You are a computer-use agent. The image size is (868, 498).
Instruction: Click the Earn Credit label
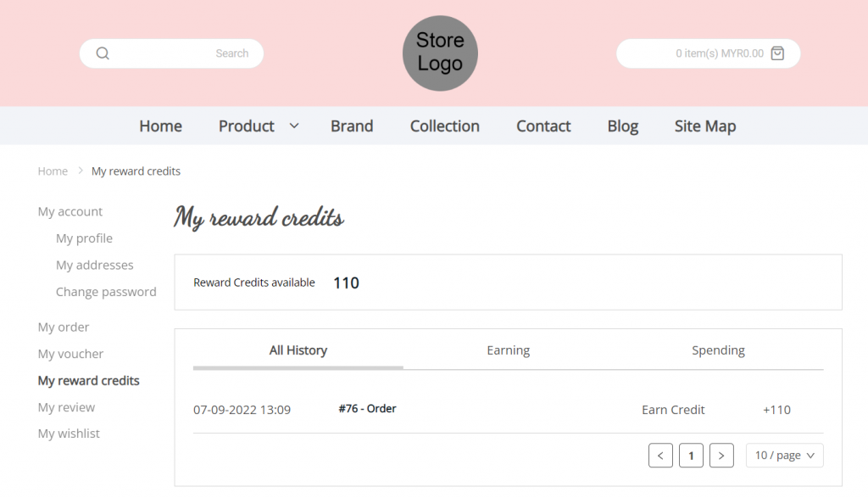[673, 410]
